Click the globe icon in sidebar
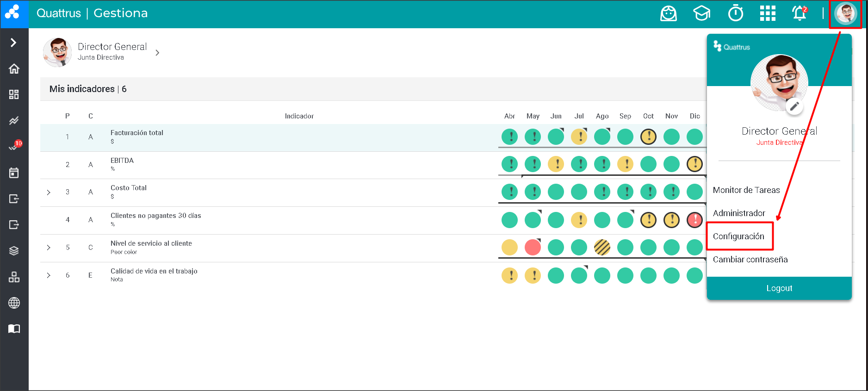The image size is (868, 391). (x=14, y=303)
